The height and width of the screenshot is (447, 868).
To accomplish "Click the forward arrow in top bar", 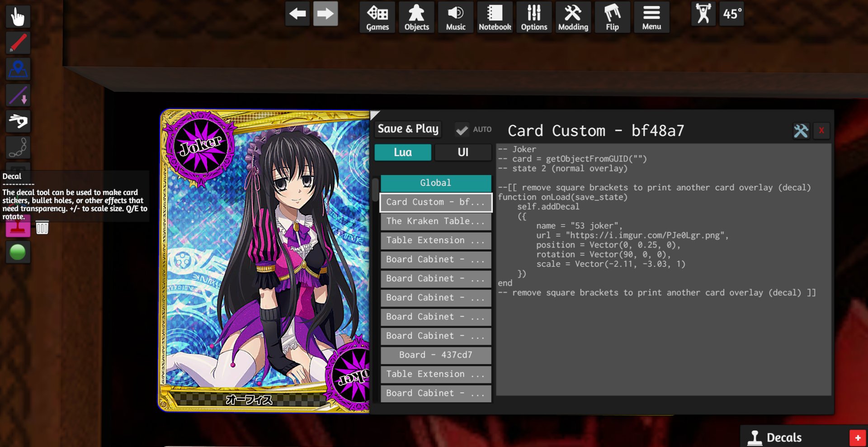I will (x=325, y=14).
